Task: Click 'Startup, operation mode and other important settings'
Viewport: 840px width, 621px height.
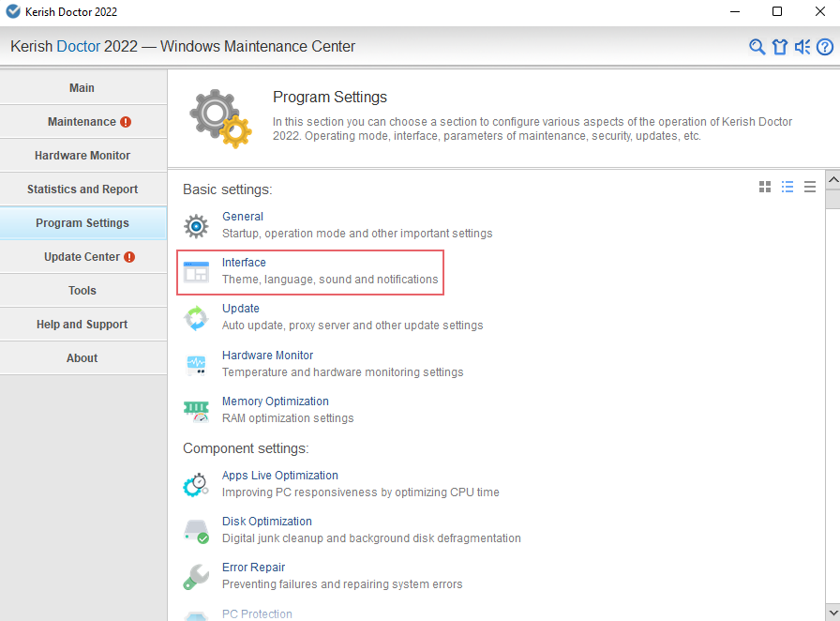Action: tap(357, 234)
